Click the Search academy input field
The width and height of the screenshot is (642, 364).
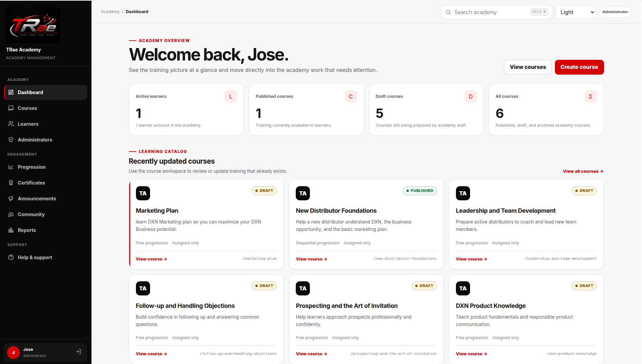click(497, 12)
